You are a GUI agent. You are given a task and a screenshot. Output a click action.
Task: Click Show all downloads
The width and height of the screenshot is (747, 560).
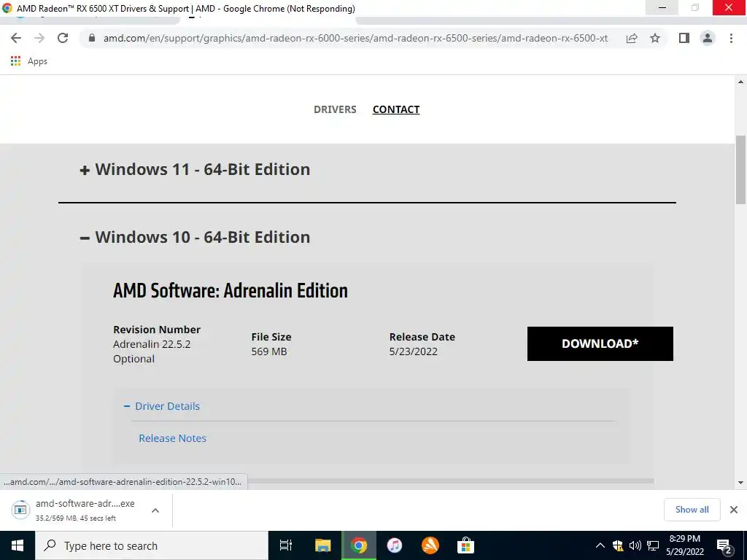[692, 510]
